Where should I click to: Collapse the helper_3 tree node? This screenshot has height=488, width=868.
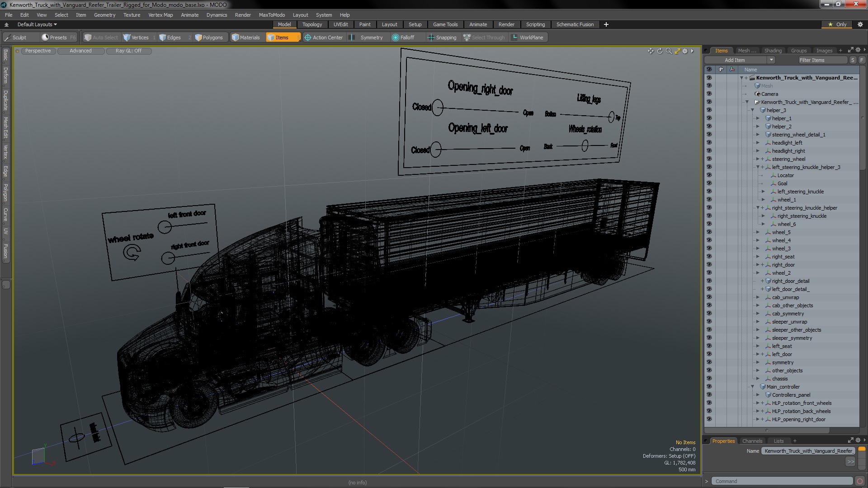pos(753,110)
